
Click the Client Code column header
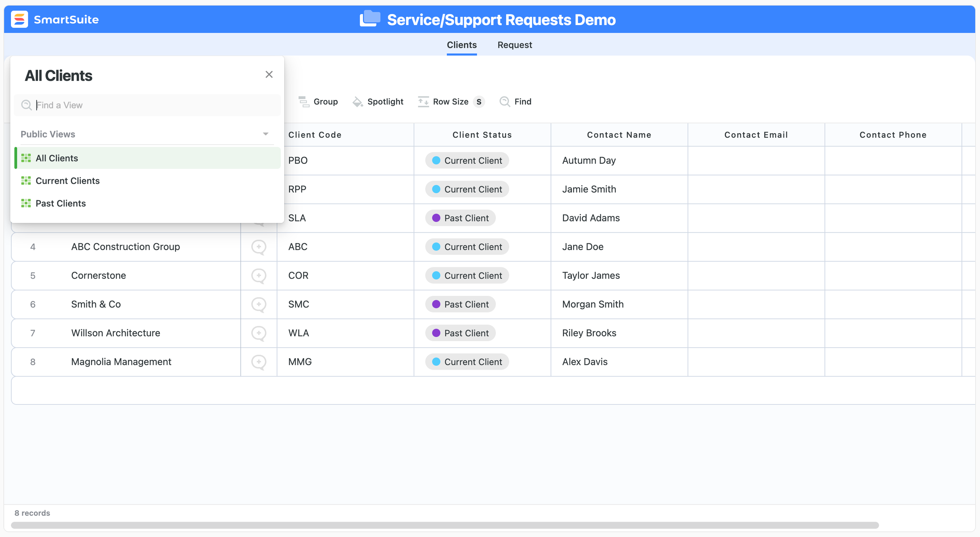345,135
